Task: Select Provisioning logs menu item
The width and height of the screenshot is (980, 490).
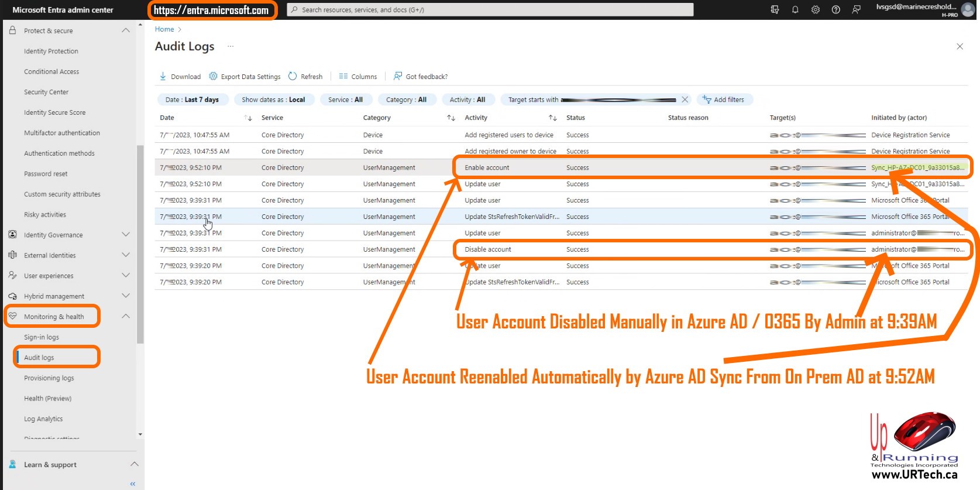Action: [49, 378]
